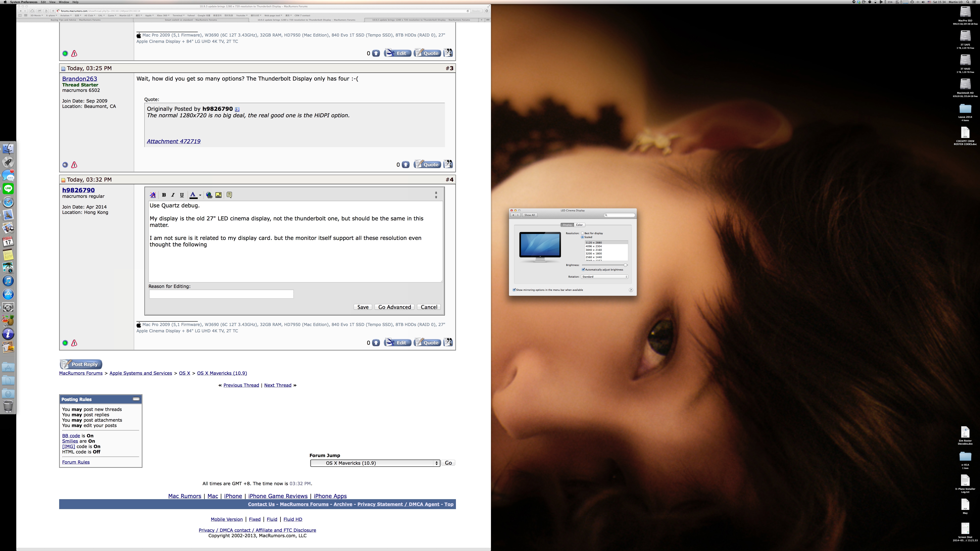
Task: Select Best for display radio button
Action: [582, 233]
